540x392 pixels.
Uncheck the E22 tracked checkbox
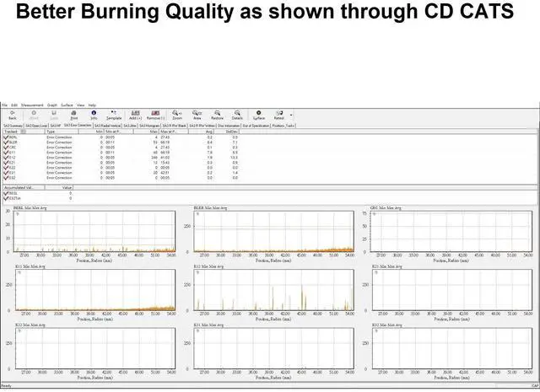6,168
